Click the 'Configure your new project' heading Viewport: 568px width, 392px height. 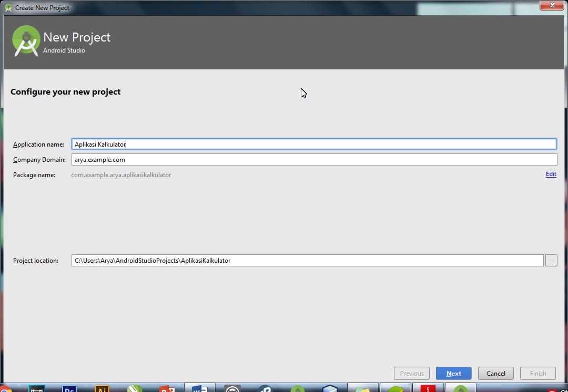(x=66, y=91)
